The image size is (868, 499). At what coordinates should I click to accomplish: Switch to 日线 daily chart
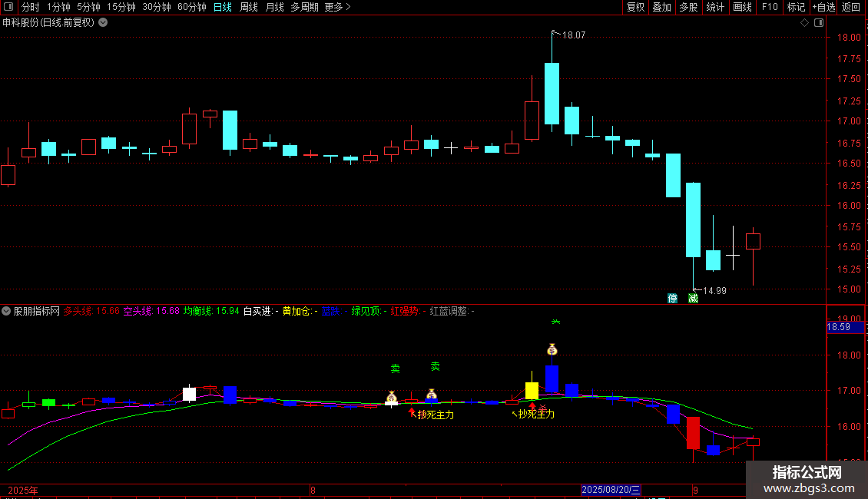tap(223, 7)
